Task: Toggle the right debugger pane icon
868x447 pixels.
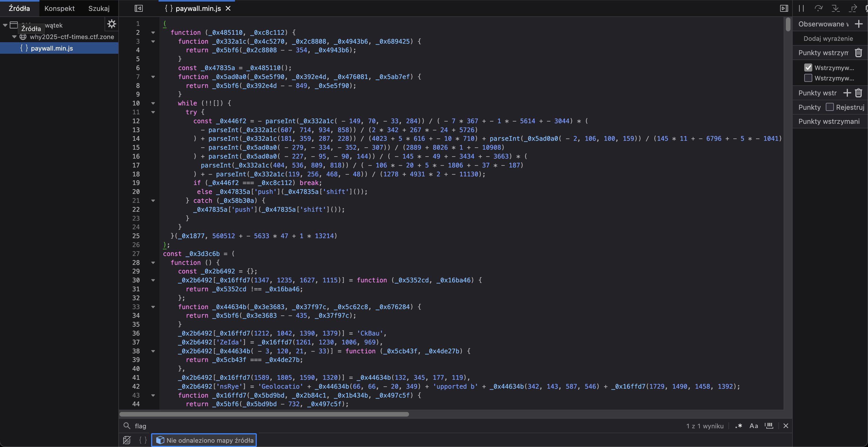Action: (x=784, y=8)
